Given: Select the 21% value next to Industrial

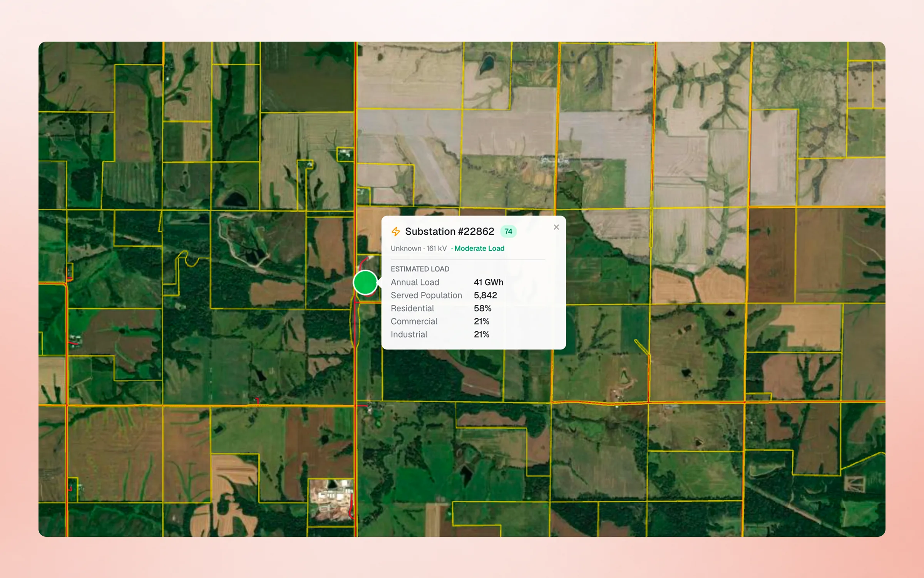Looking at the screenshot, I should pos(482,335).
